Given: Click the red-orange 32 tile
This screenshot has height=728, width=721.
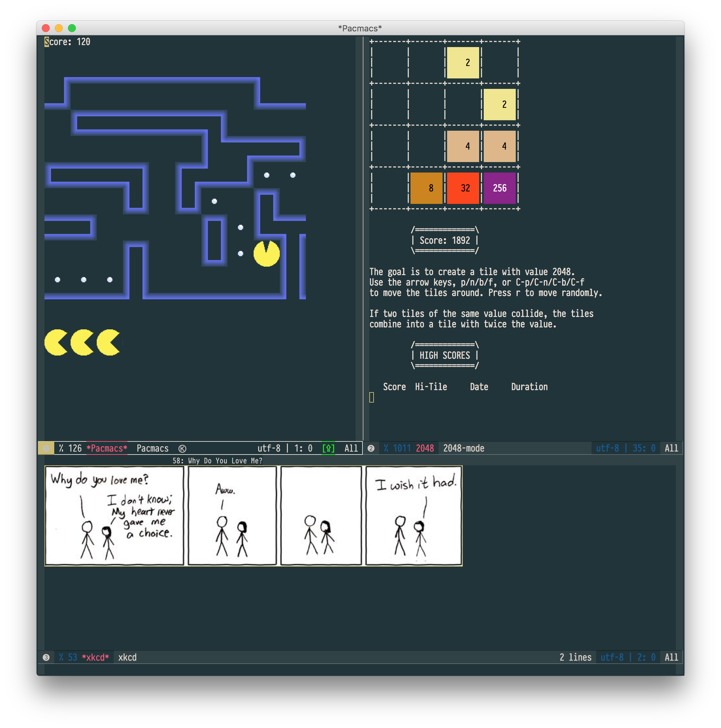Looking at the screenshot, I should [463, 188].
